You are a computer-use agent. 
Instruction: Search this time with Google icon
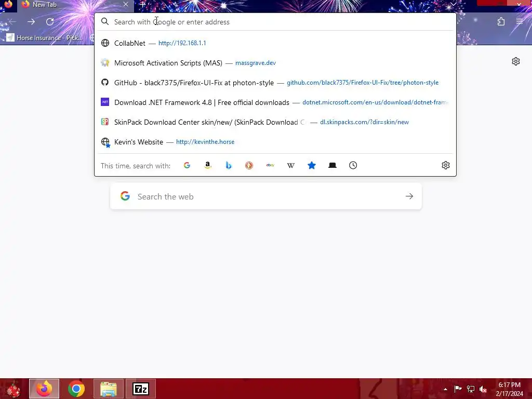pos(187,165)
